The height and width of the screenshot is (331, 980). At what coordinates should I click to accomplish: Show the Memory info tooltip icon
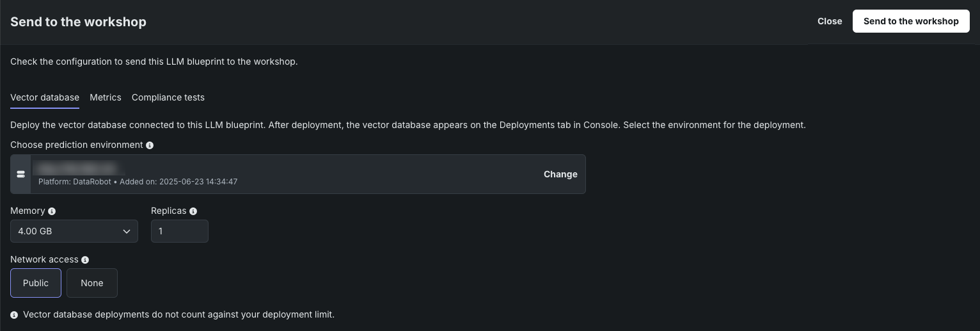coord(52,211)
